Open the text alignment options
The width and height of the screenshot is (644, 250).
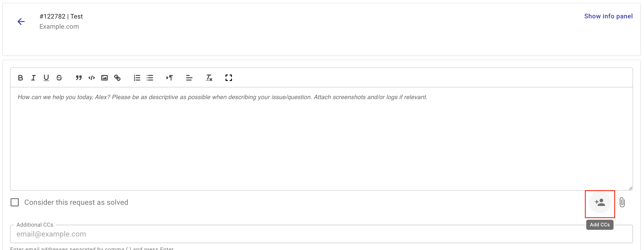(189, 78)
